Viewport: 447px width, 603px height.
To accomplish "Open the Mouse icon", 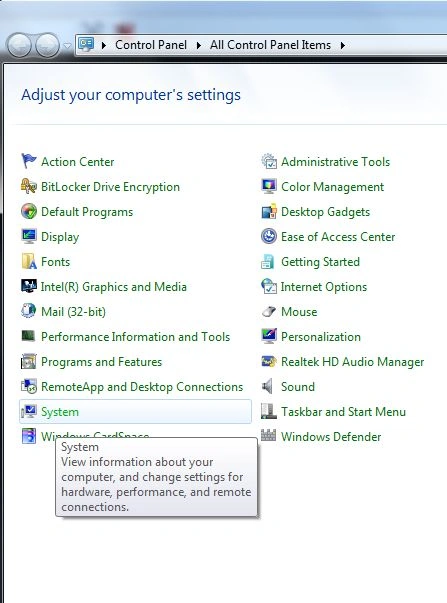I will click(x=269, y=311).
